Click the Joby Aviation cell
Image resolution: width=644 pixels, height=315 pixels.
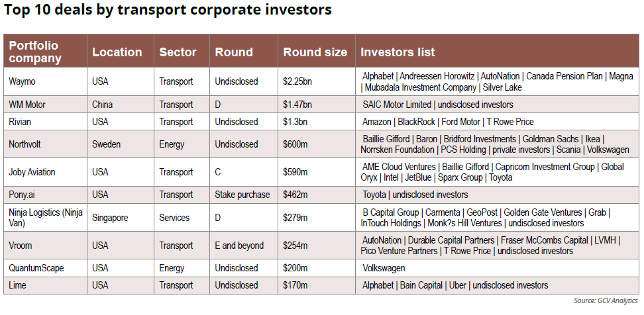(32, 172)
